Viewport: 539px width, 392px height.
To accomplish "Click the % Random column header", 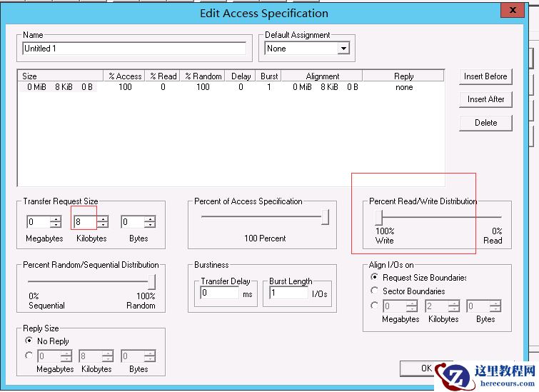I will [203, 76].
